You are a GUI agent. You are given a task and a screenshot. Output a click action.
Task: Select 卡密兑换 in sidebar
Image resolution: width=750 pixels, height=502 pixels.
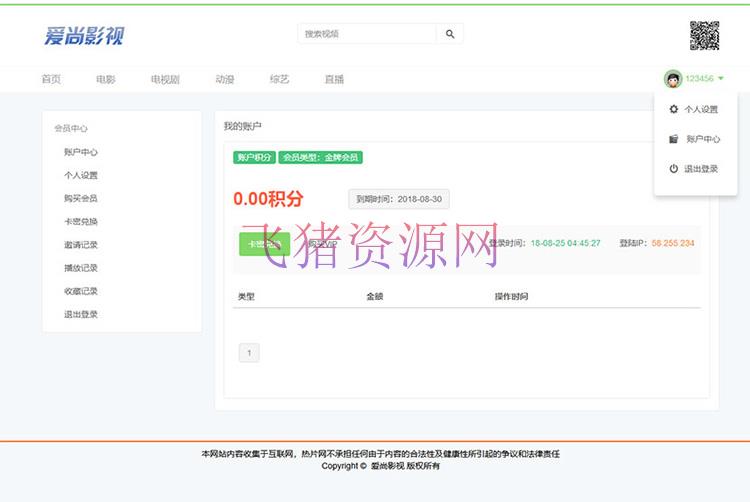tap(81, 222)
